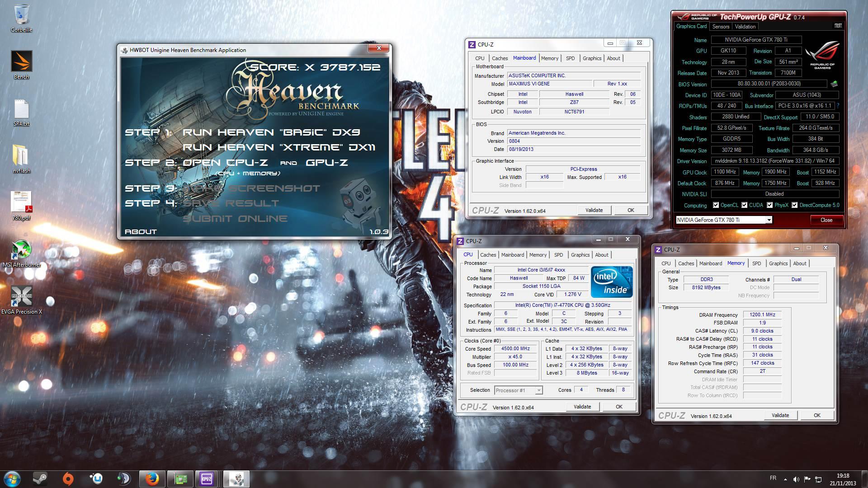Open the TeamSpeak taskbar icon
868x488 pixels.
click(124, 479)
